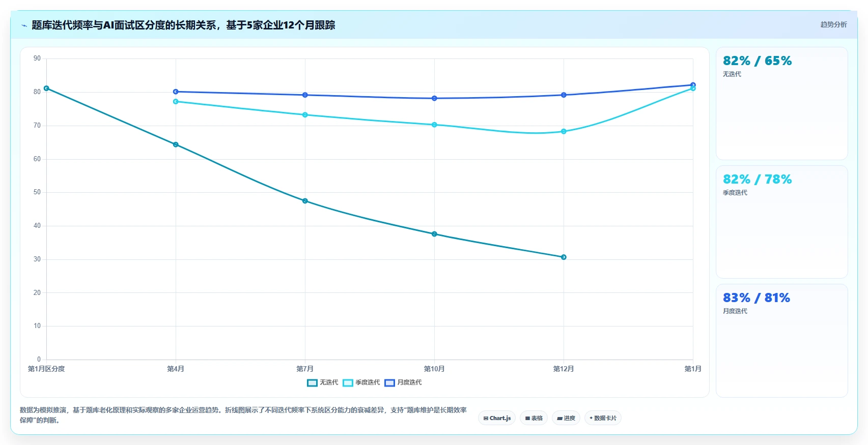
Task: Click the 第10月 x-axis label
Action: pyautogui.click(x=434, y=369)
